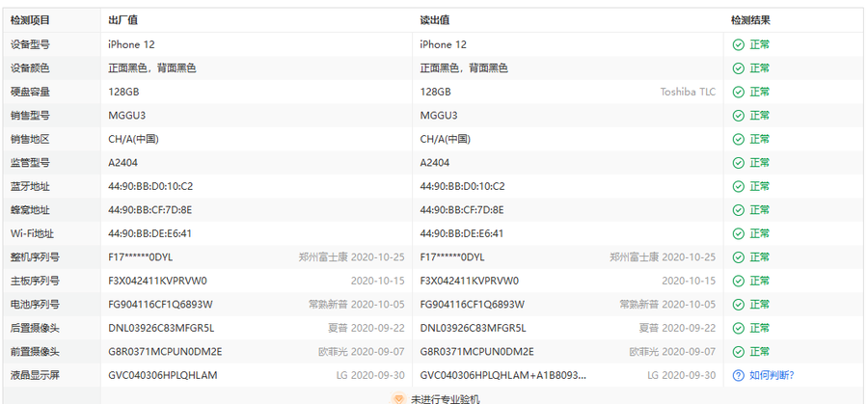The width and height of the screenshot is (868, 404).
Task: Click the green check icon for 蜂窝地址
Action: point(738,210)
